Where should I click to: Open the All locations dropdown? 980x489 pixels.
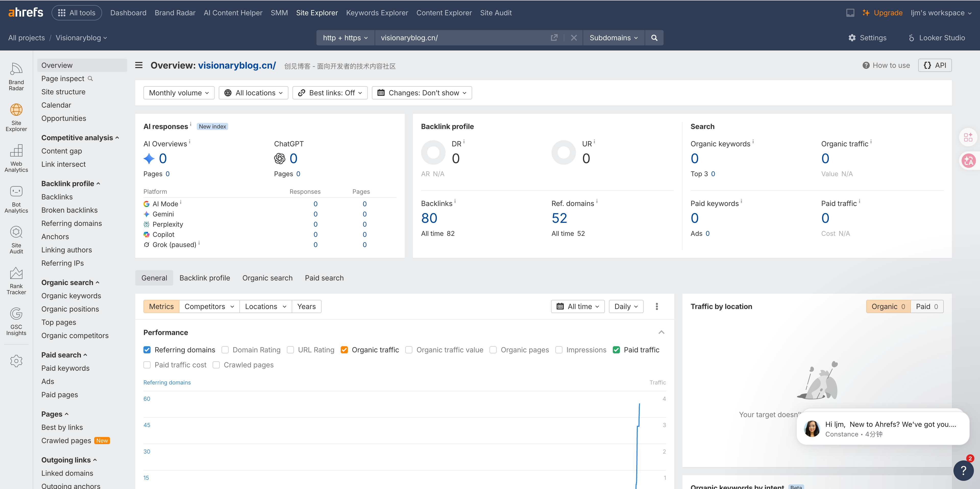click(253, 93)
